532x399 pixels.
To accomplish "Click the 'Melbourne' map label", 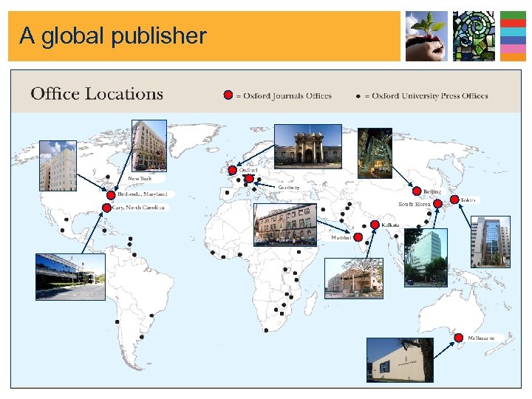I will click(481, 338).
